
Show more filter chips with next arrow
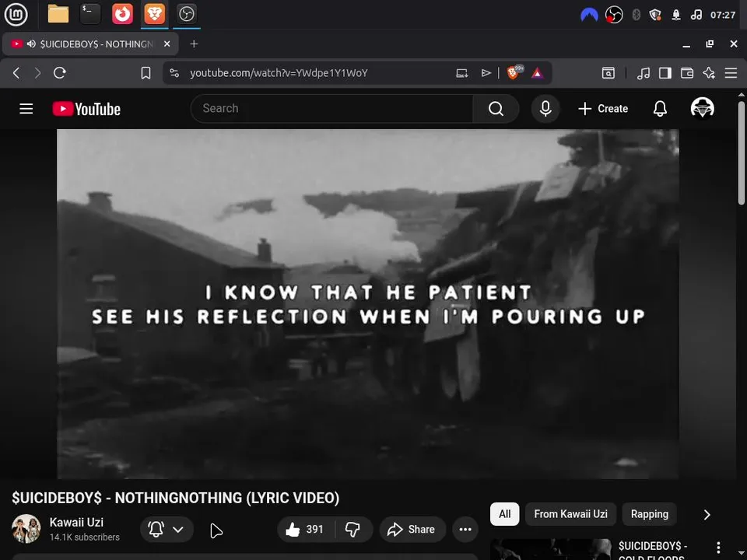pyautogui.click(x=707, y=515)
